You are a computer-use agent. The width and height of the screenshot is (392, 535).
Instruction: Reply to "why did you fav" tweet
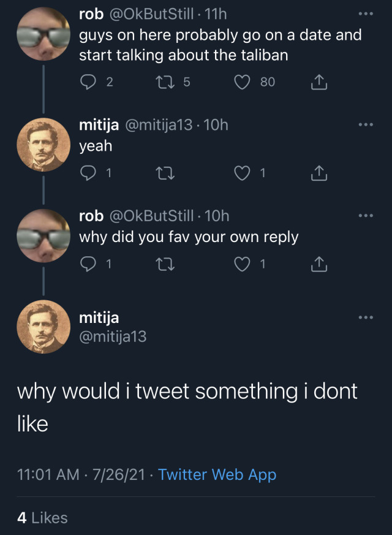point(89,264)
